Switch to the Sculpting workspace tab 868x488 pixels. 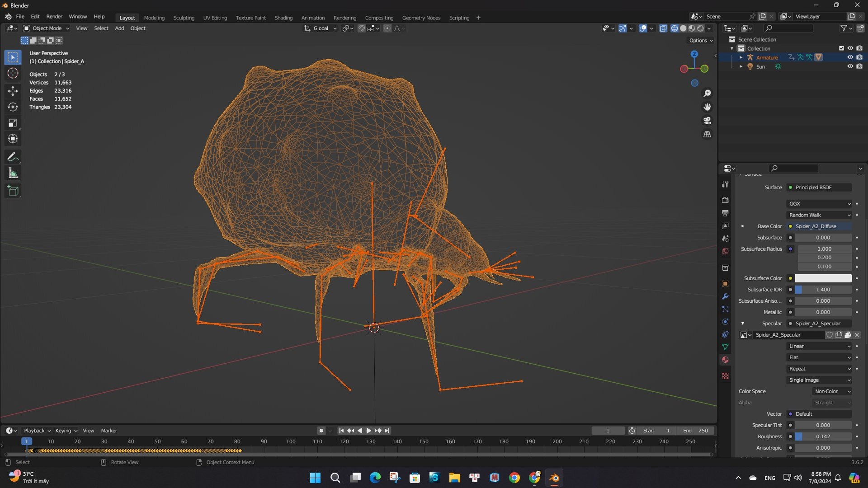(x=184, y=18)
